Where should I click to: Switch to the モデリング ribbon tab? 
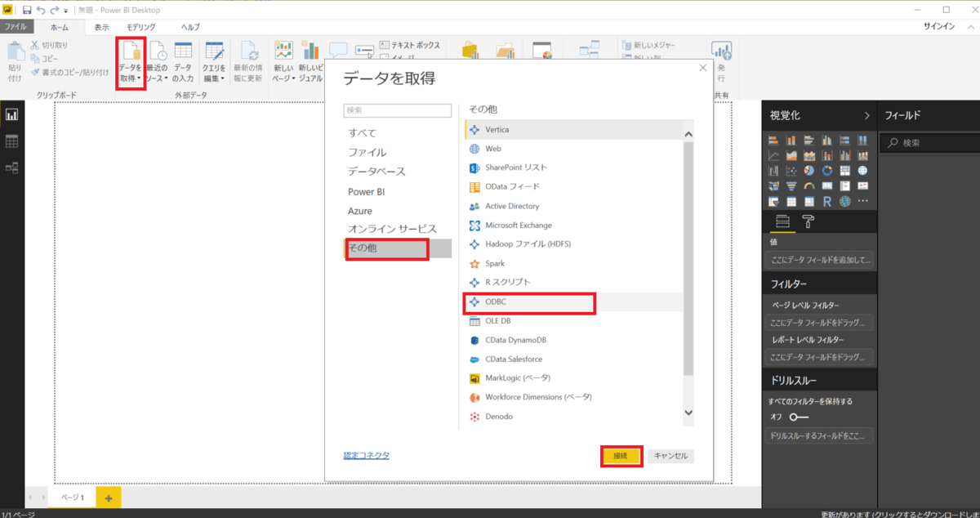tap(141, 27)
